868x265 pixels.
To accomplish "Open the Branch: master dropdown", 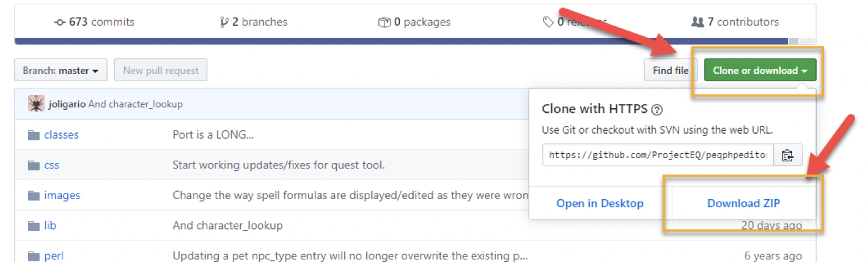I will (x=61, y=70).
